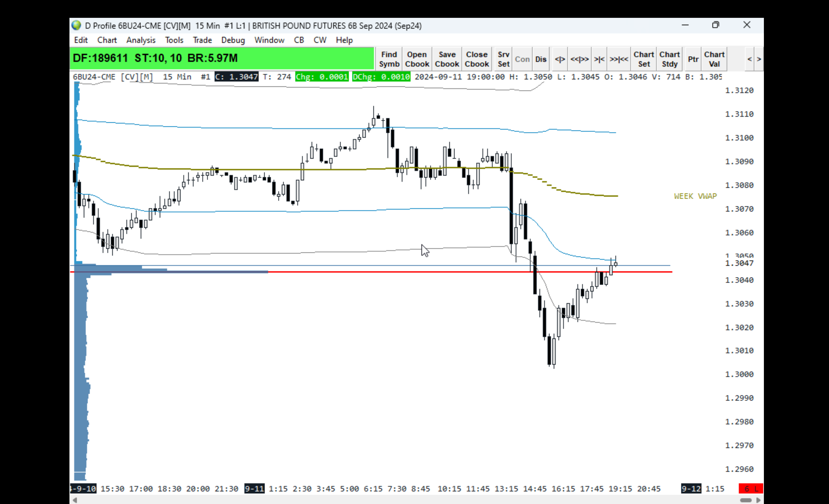The height and width of the screenshot is (504, 829).
Task: Open the Analysis menu
Action: [141, 40]
